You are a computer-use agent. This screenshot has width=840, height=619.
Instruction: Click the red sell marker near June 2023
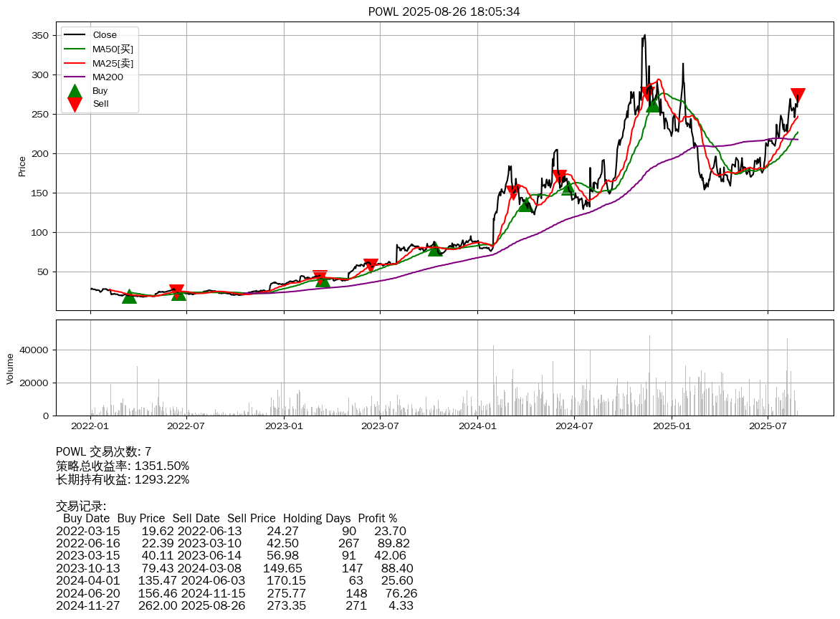tap(371, 265)
